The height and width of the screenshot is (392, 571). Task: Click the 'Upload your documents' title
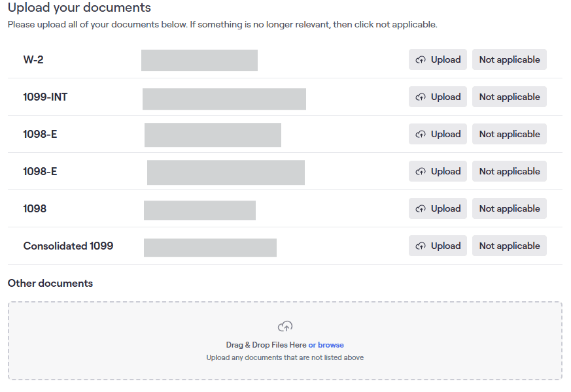coord(79,8)
